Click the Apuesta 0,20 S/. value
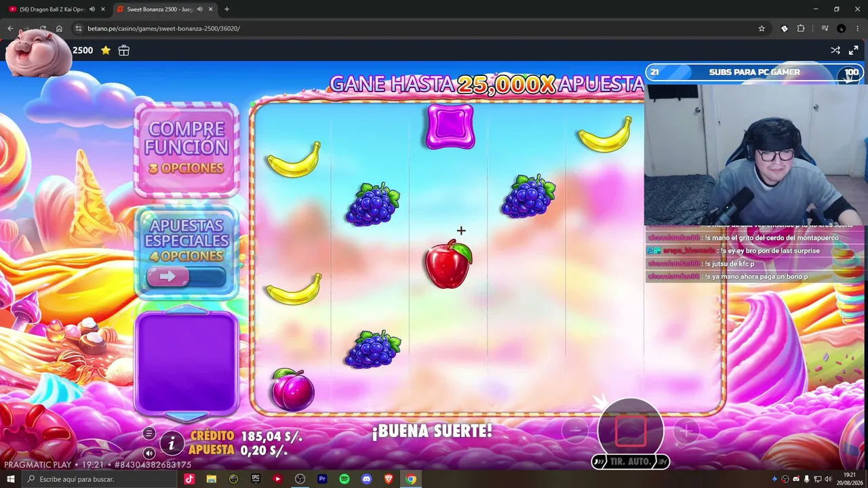868x488 pixels. pos(264,450)
